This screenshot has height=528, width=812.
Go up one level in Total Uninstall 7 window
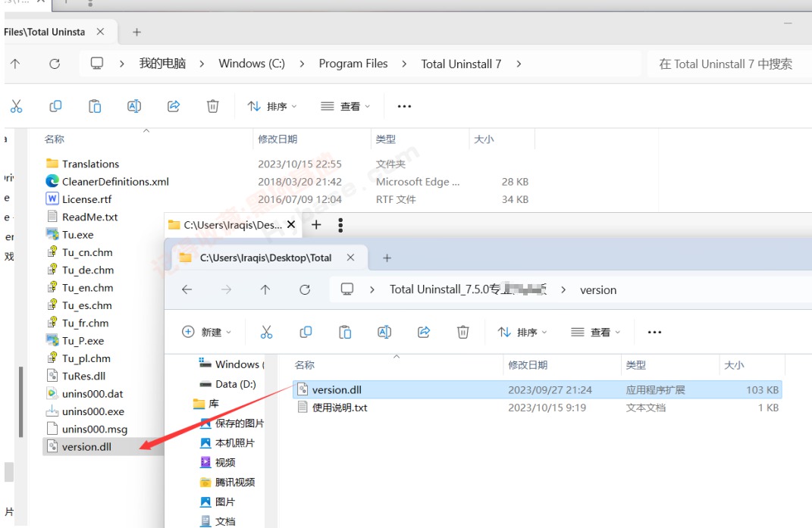[x=15, y=64]
